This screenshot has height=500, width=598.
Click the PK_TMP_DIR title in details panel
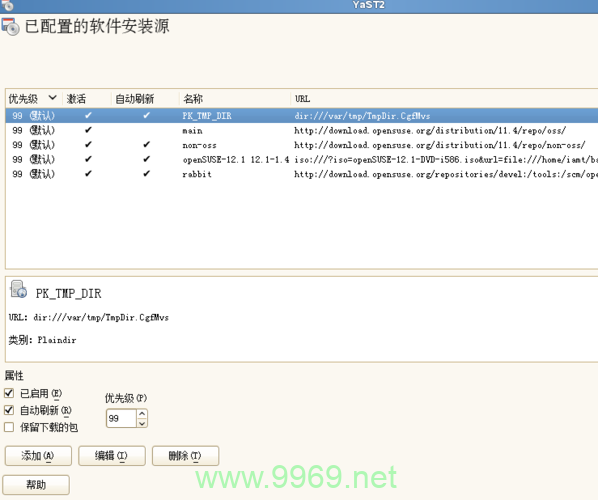pos(69,293)
